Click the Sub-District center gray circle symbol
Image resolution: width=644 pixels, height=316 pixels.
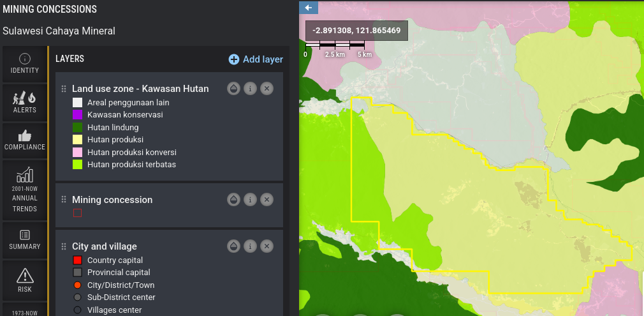point(77,297)
